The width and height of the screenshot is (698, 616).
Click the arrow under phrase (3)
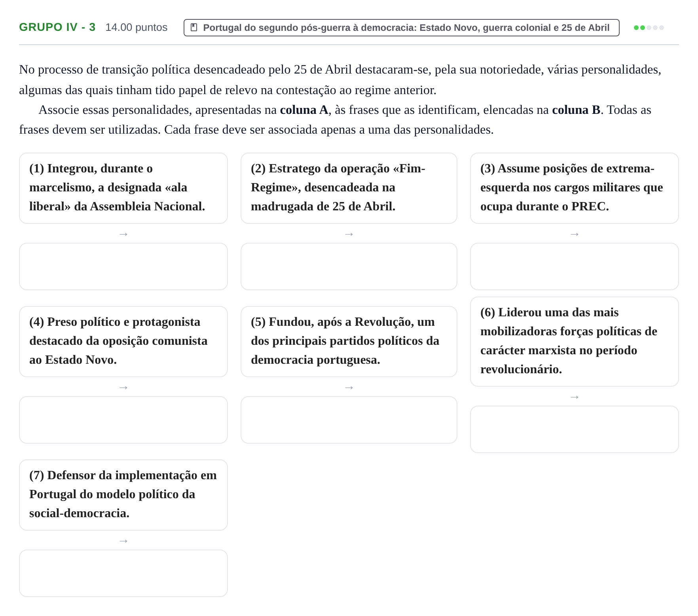pyautogui.click(x=575, y=234)
